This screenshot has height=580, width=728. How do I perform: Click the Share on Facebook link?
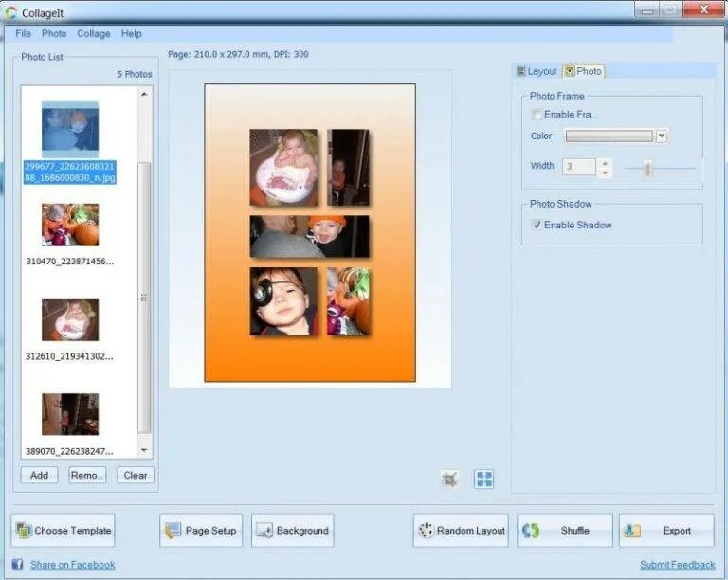pos(72,565)
